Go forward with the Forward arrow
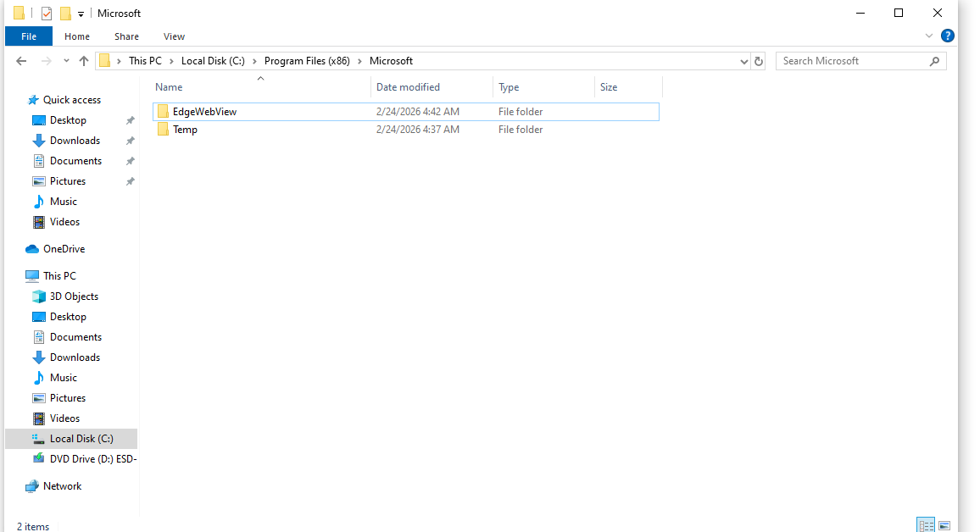 tap(47, 60)
